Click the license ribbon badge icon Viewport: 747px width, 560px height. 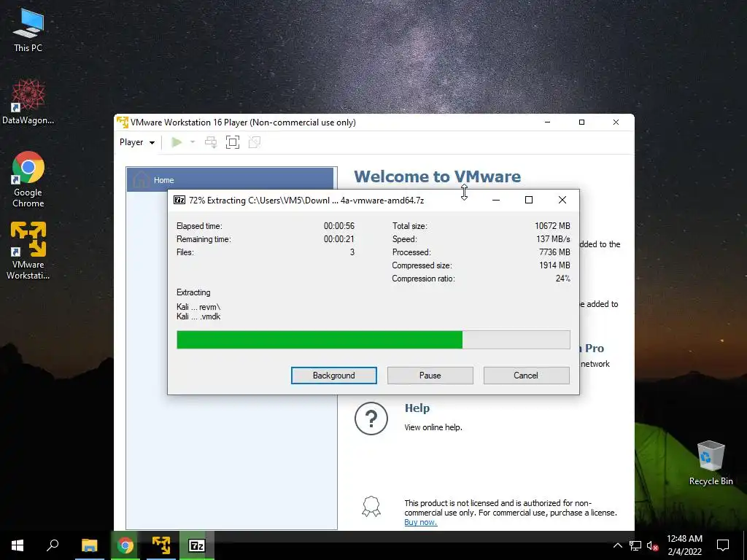pos(371,507)
